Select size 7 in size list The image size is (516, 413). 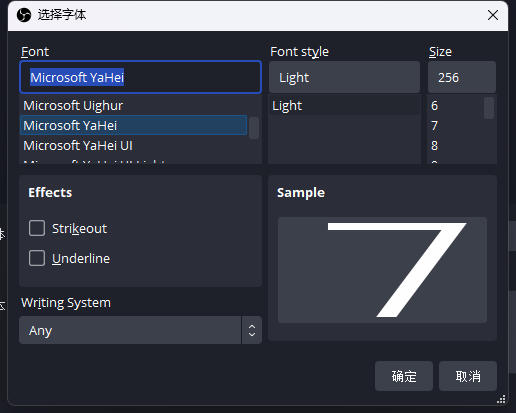pos(455,125)
